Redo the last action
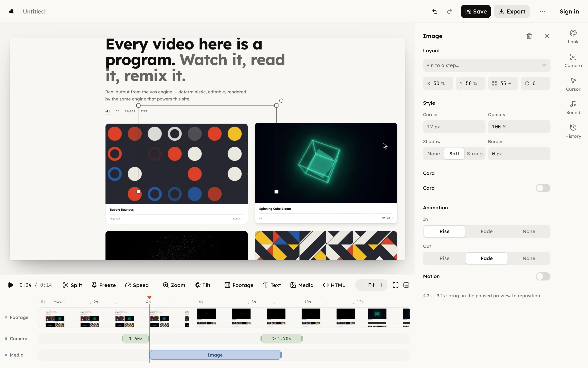 450,11
